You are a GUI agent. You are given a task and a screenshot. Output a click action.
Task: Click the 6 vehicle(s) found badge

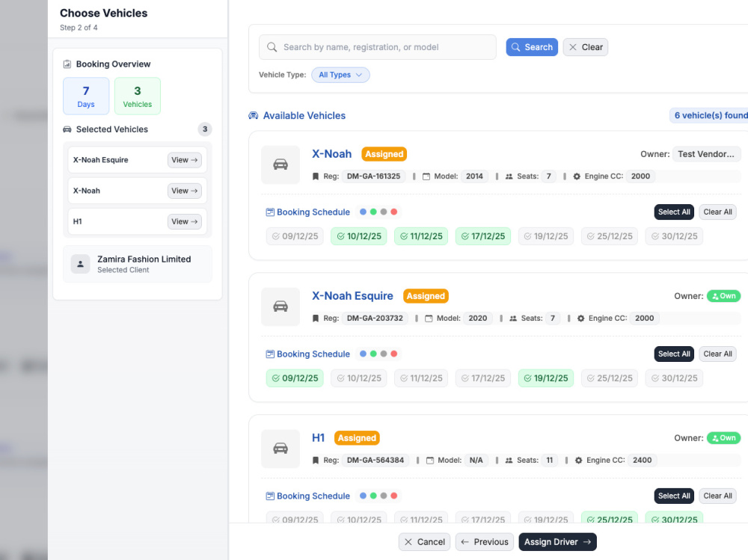point(710,115)
